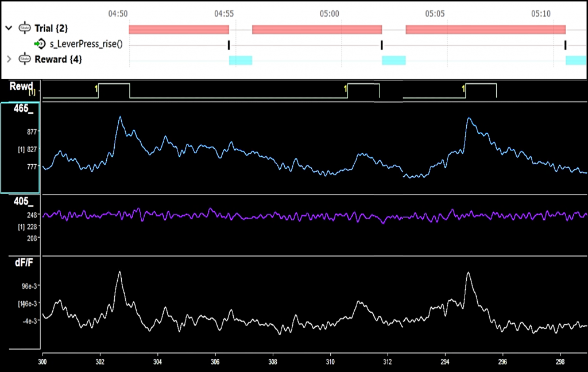
Task: Select the highlighted 465_ channel label box
Action: pos(20,148)
